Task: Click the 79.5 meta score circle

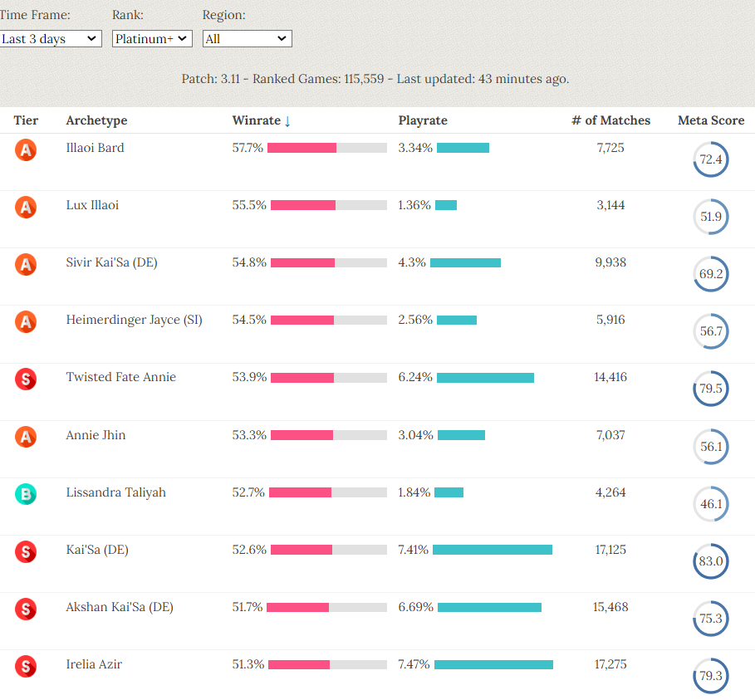Action: coord(711,389)
